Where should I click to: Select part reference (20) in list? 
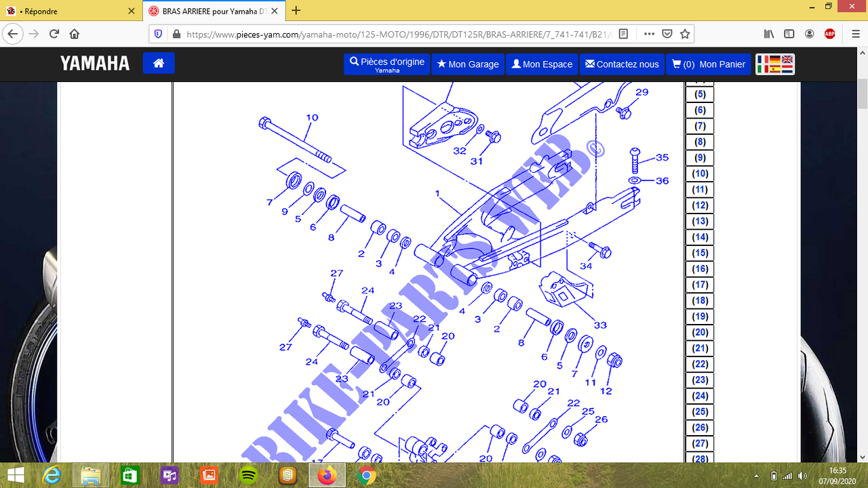click(x=700, y=332)
